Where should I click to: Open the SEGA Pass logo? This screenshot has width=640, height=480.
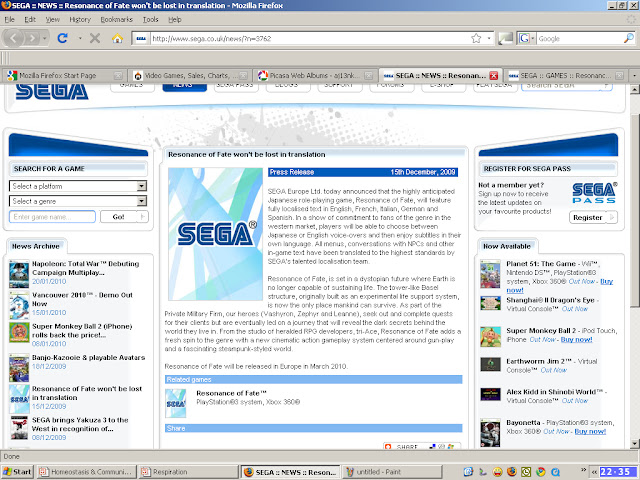(x=594, y=193)
